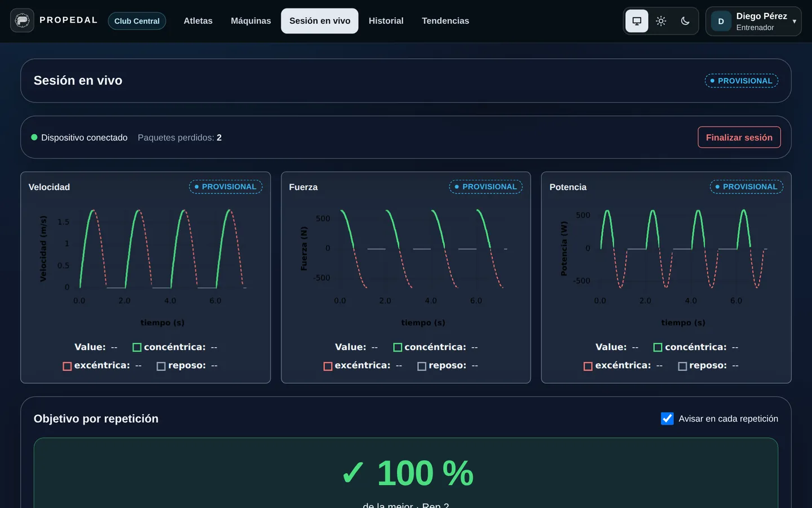Viewport: 812px width, 508px height.
Task: Toggle excéntrica series in Potencia chart
Action: click(623, 366)
